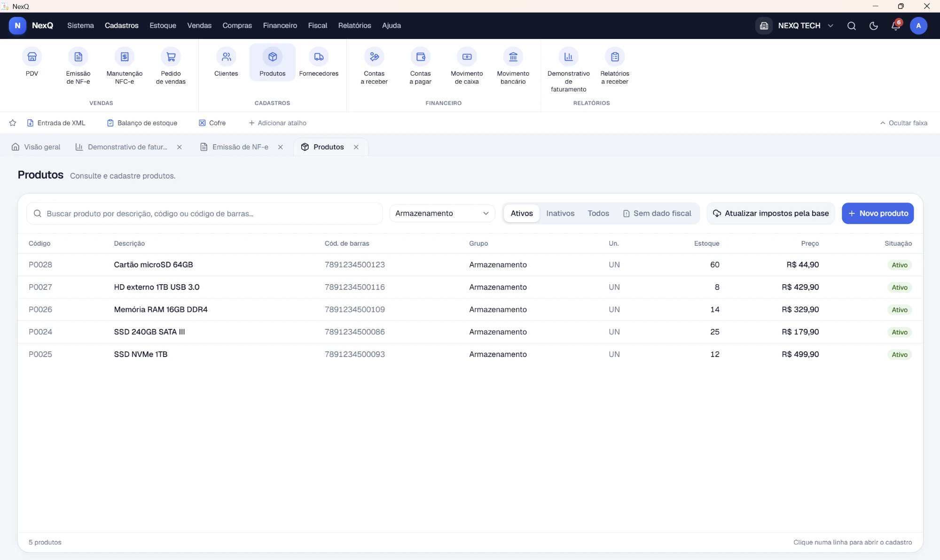This screenshot has height=560, width=940.
Task: Open Entrada de XML shortcut
Action: (x=56, y=123)
